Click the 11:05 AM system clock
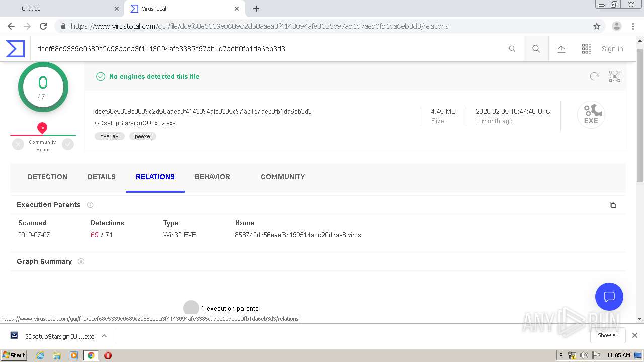The image size is (644, 362). (618, 355)
